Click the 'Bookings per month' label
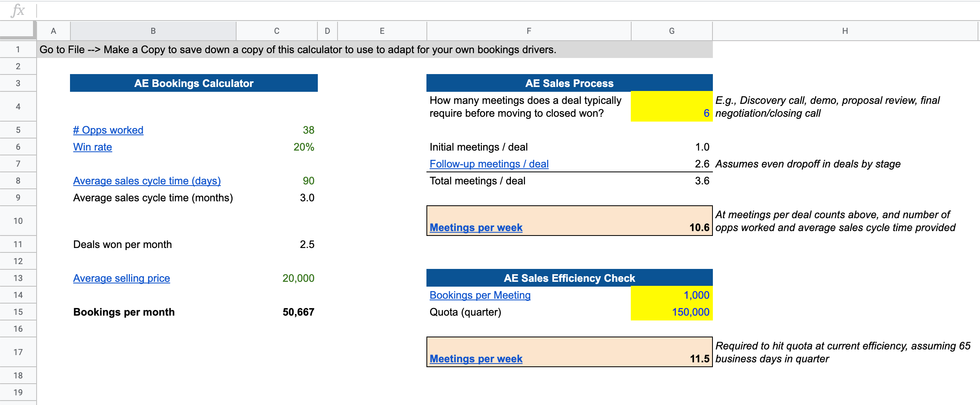980x405 pixels. 124,312
